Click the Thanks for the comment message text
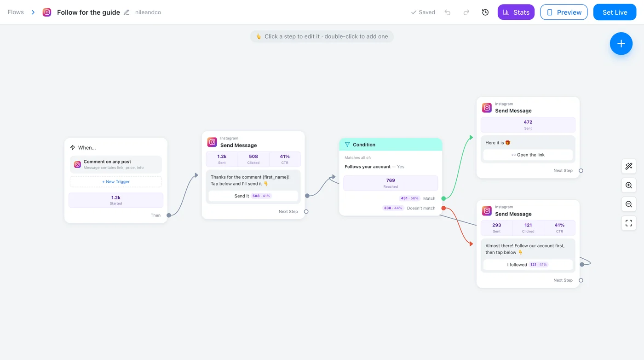 click(250, 180)
